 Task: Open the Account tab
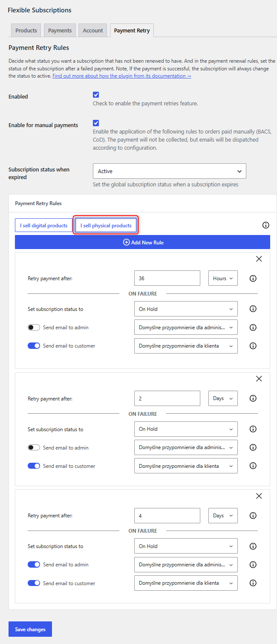[x=93, y=30]
